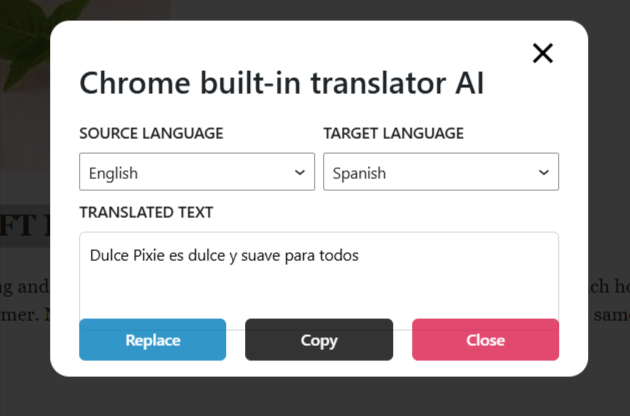The image size is (630, 416).
Task: Click the 'TRANSLATED TEXT' label
Action: 146,212
